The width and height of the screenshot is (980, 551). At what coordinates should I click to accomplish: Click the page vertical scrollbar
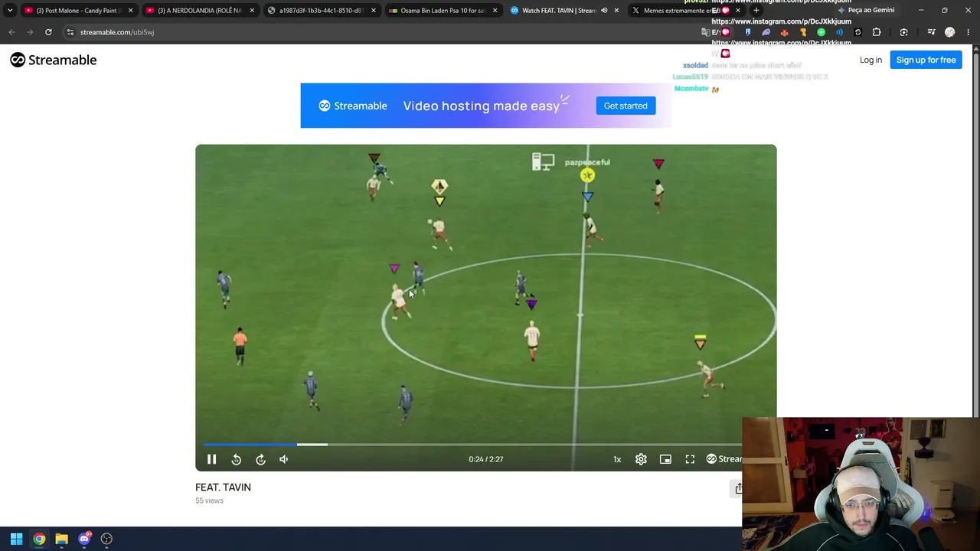pyautogui.click(x=976, y=230)
